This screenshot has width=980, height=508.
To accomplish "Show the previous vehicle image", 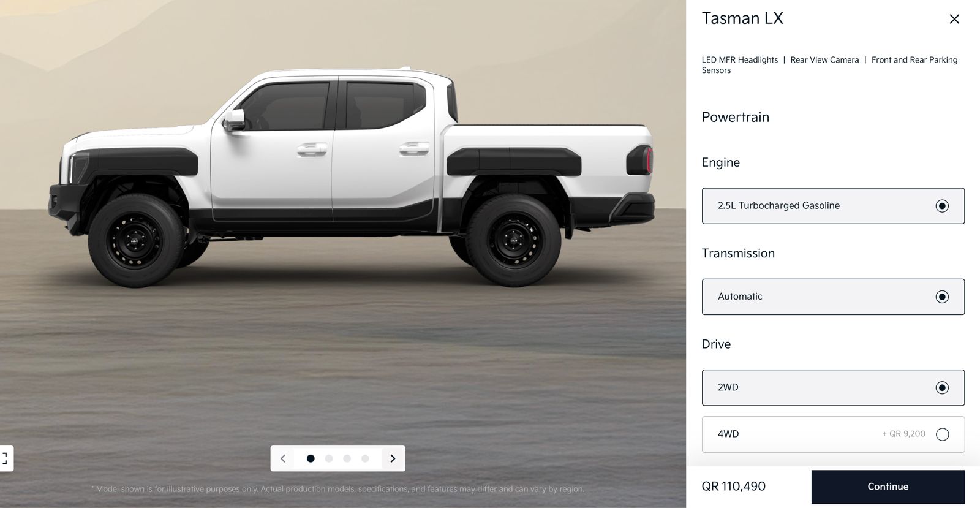I will [x=283, y=458].
